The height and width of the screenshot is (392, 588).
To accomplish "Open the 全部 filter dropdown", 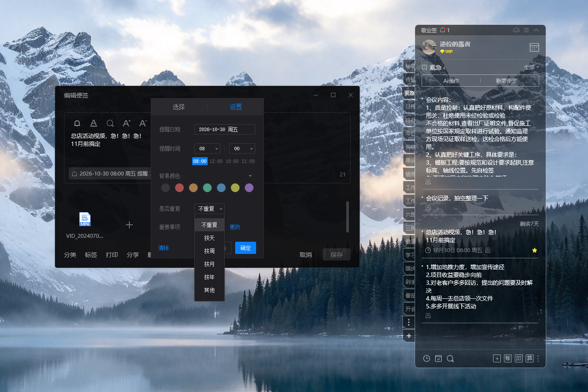I will tap(531, 68).
